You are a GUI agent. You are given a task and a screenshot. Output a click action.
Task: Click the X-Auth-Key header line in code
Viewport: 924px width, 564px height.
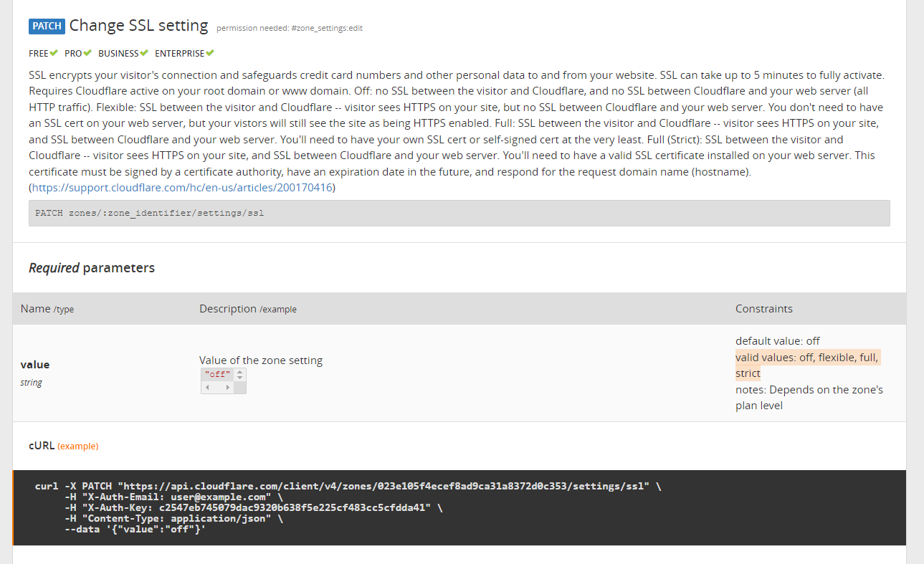(x=254, y=508)
